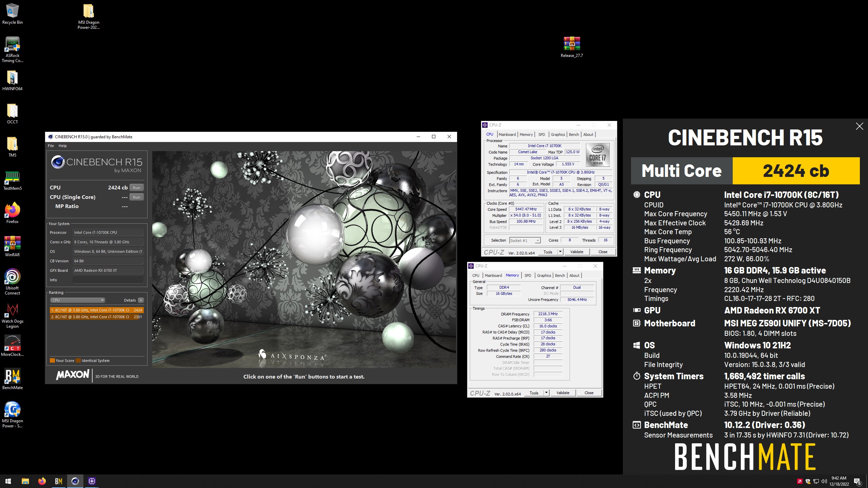
Task: Click Validate in lower CPU-Z window
Action: coord(563,393)
